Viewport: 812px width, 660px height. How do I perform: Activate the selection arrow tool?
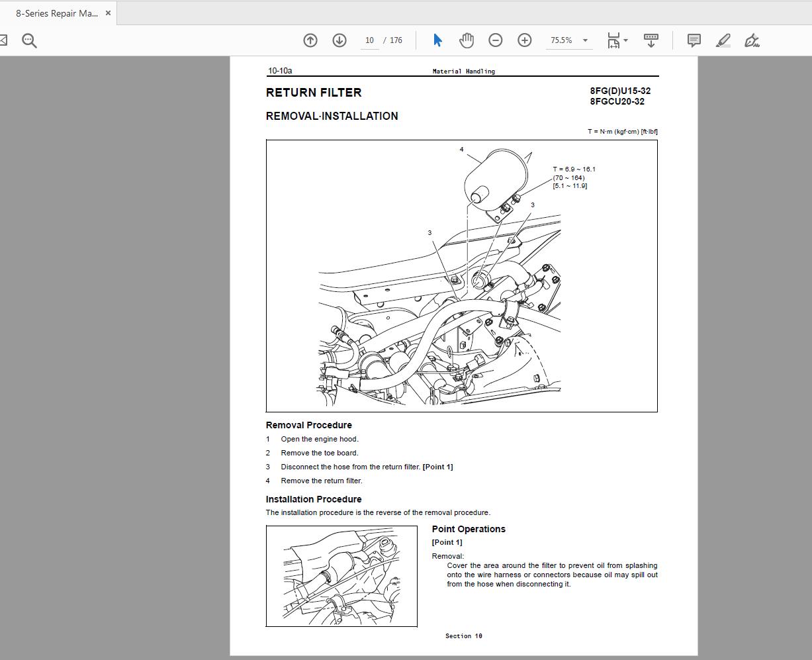tap(437, 40)
